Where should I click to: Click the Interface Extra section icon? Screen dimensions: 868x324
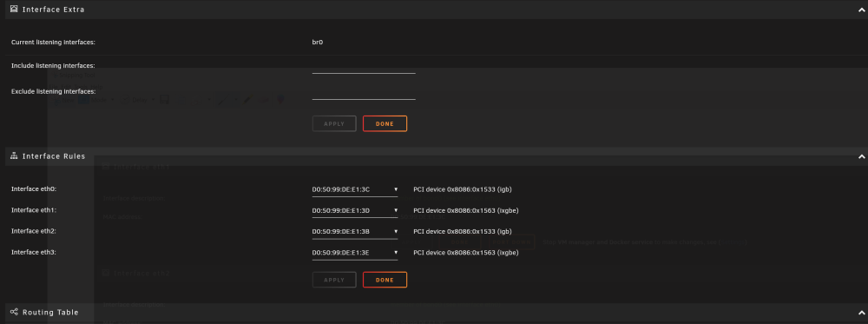point(15,9)
